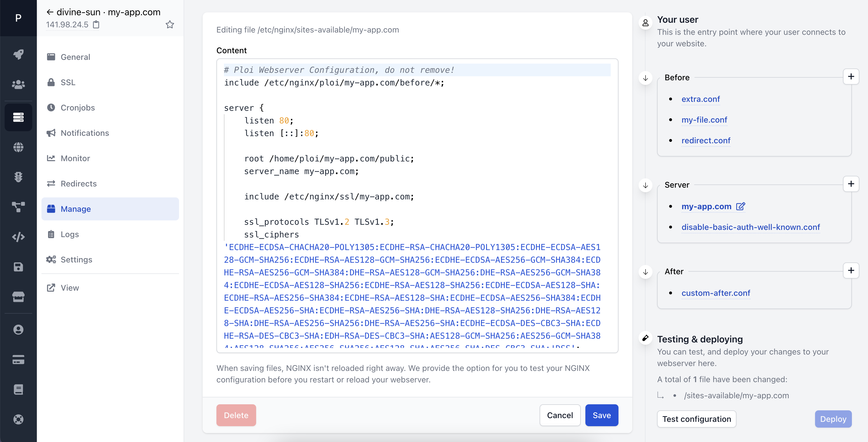The image size is (868, 442).
Task: Click the external link icon next to my-app.com
Action: tap(741, 206)
